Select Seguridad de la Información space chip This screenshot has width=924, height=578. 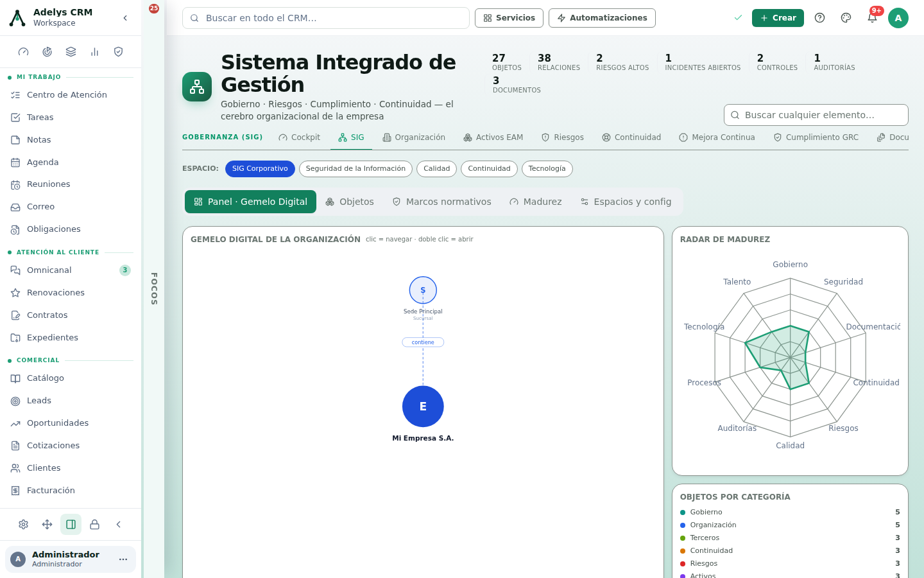355,169
